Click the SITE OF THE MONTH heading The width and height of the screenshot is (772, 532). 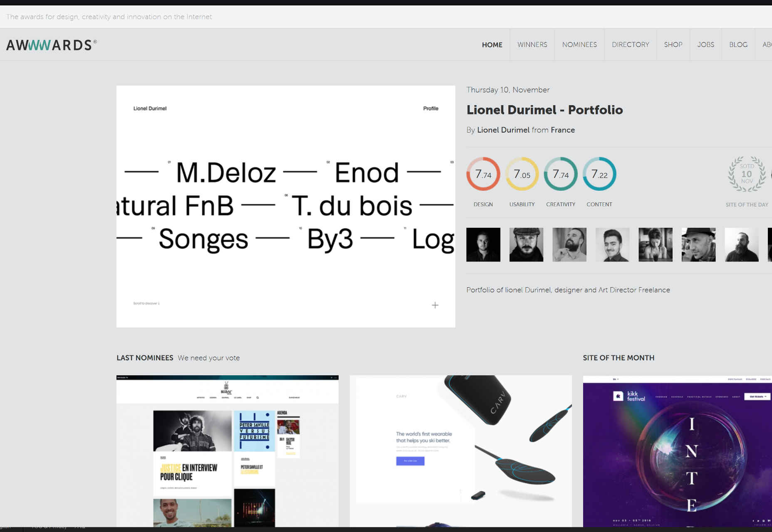point(619,358)
